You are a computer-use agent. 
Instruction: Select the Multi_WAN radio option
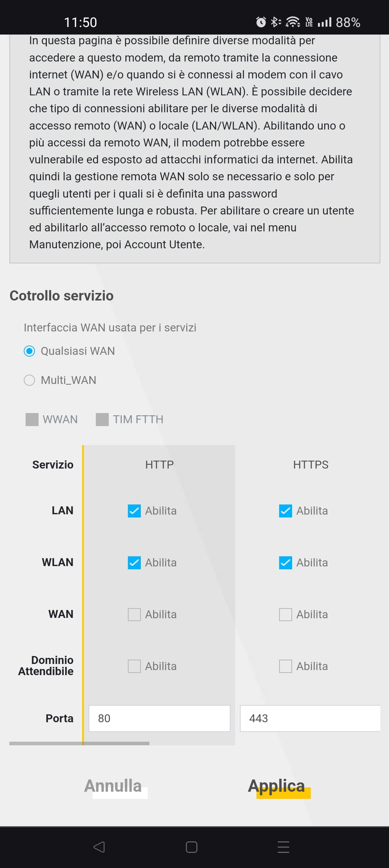[30, 380]
